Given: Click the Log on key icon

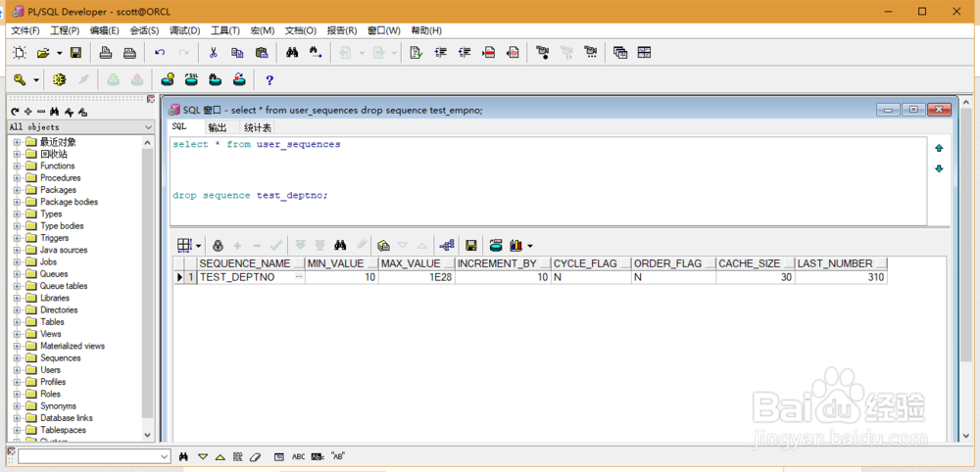Looking at the screenshot, I should tap(20, 80).
